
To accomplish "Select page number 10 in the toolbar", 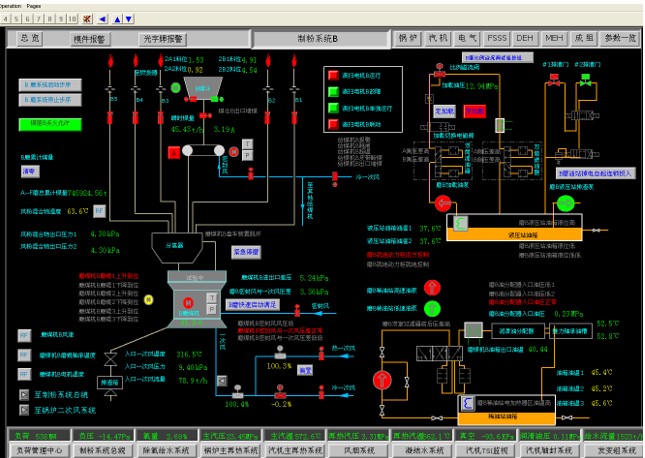I will 71,18.
